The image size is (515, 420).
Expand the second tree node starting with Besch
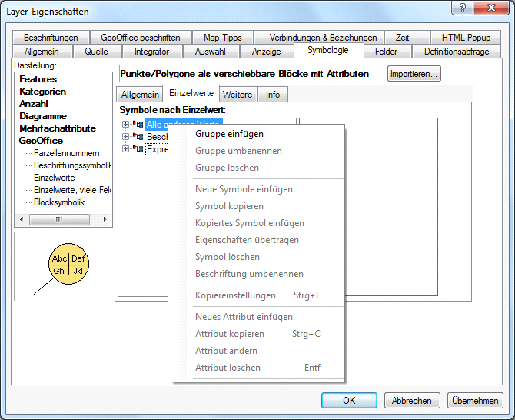pyautogui.click(x=126, y=137)
